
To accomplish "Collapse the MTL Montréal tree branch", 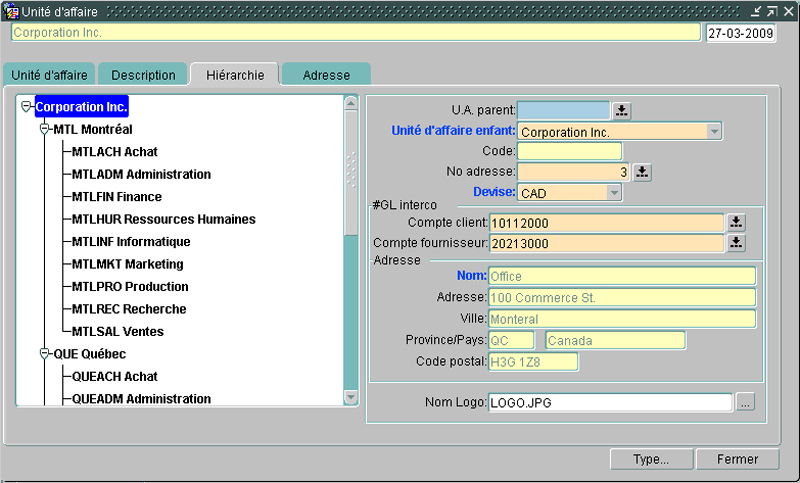I will coord(44,130).
